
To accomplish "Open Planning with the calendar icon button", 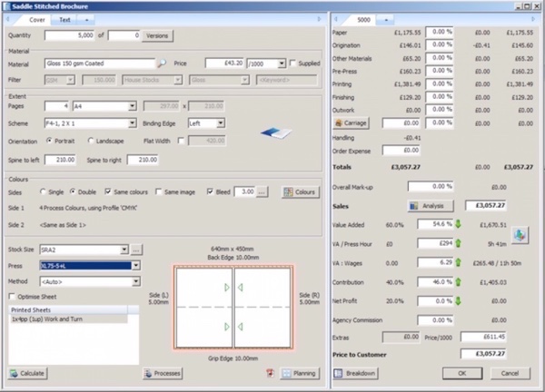I will 300,373.
